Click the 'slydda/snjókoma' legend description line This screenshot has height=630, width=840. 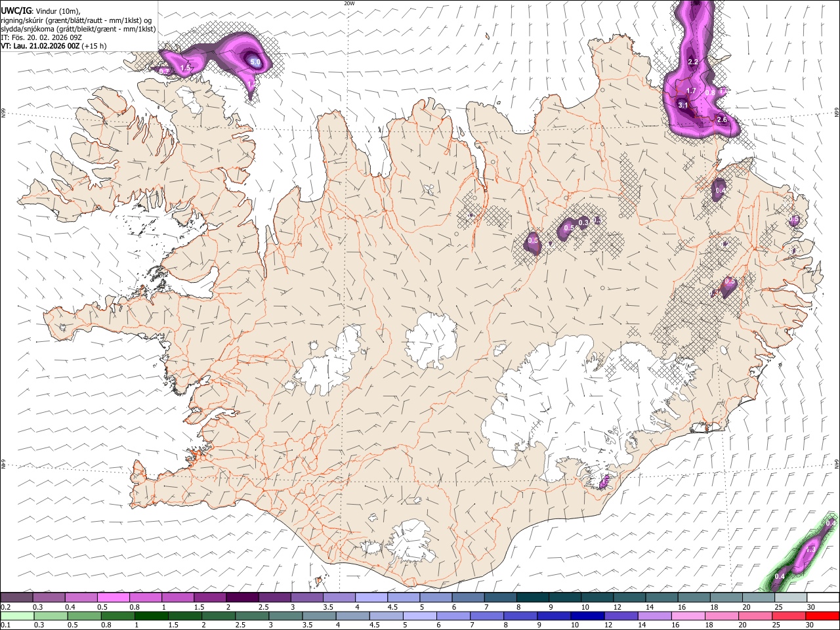[x=78, y=28]
